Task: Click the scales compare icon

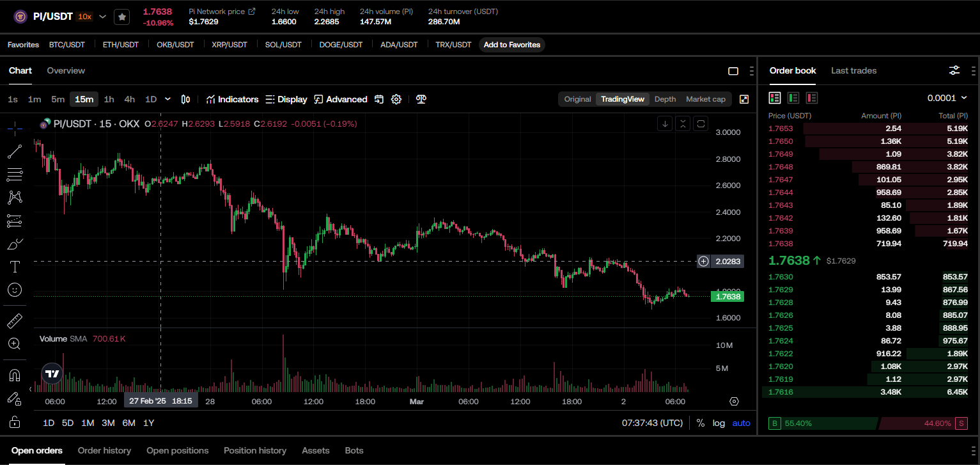Action: pyautogui.click(x=421, y=99)
